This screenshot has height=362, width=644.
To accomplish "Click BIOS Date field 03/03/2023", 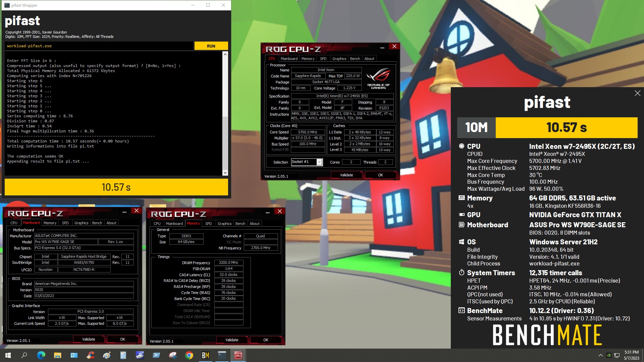I will pyautogui.click(x=84, y=296).
